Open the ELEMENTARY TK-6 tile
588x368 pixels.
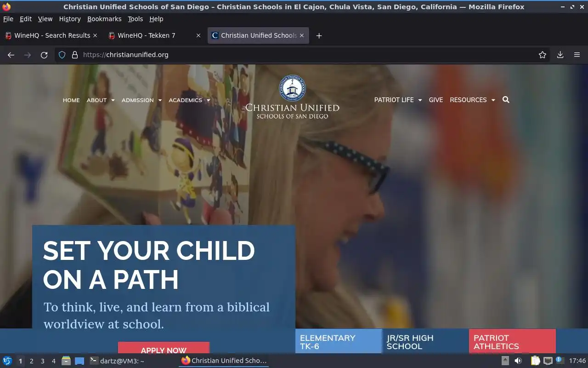339,341
